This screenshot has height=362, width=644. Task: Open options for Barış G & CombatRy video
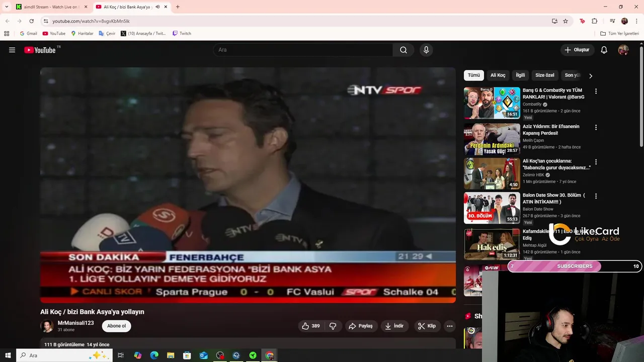pyautogui.click(x=596, y=92)
